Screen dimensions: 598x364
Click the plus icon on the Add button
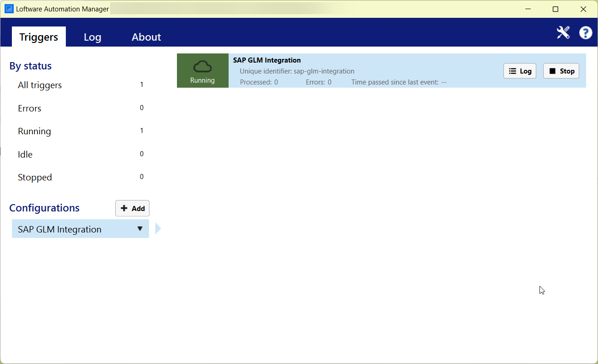point(124,208)
